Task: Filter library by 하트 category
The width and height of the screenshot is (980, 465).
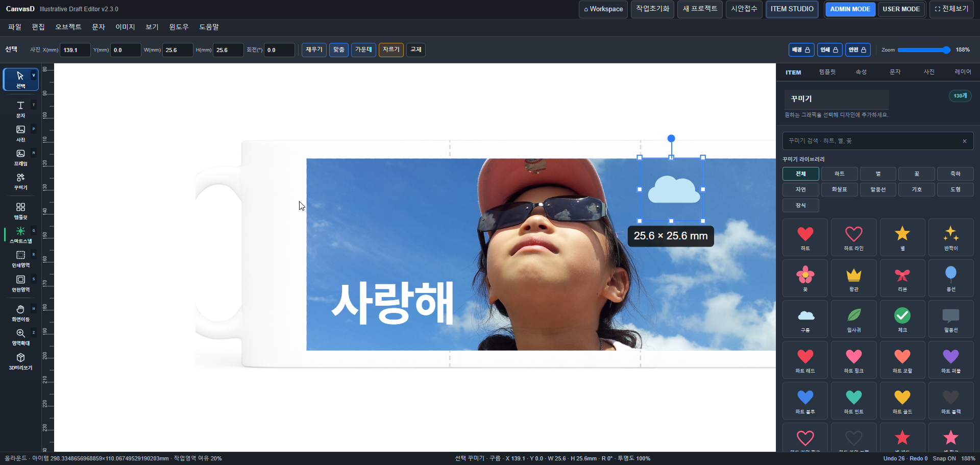Action: point(839,174)
